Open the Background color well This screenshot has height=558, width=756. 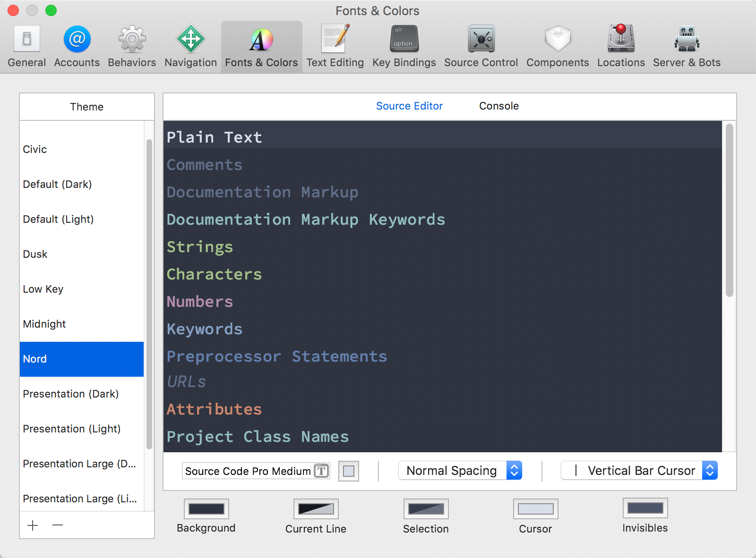point(206,509)
